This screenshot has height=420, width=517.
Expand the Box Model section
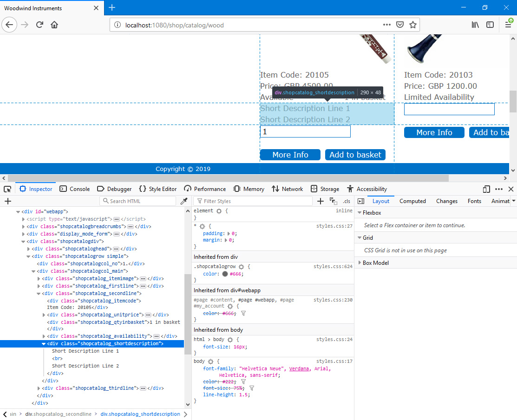tap(360, 263)
